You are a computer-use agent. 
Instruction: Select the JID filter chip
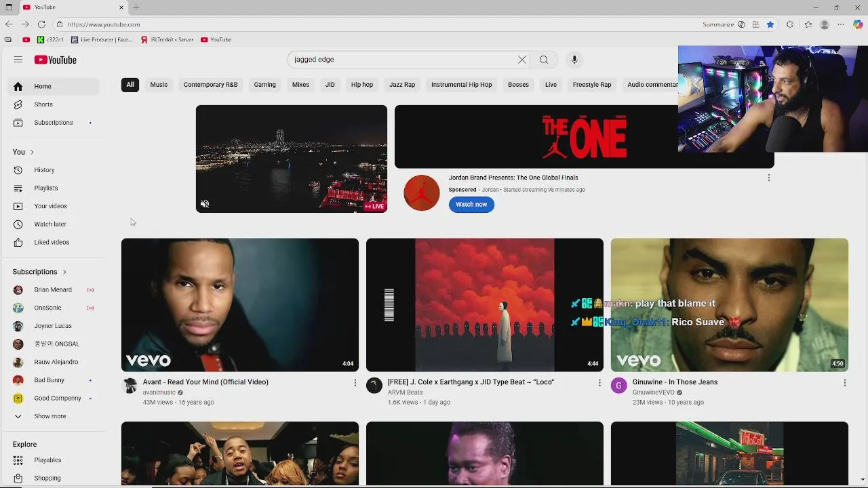pos(330,85)
